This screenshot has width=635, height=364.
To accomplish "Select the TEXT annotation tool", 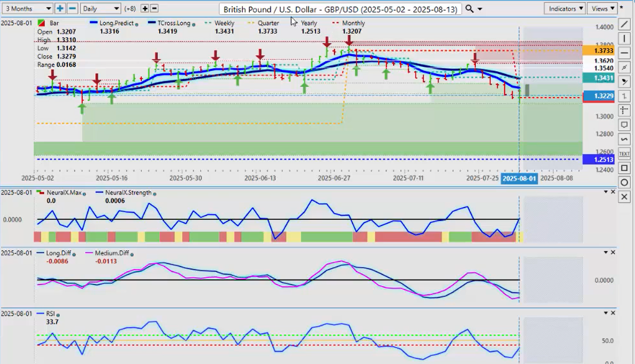I will pos(624,153).
